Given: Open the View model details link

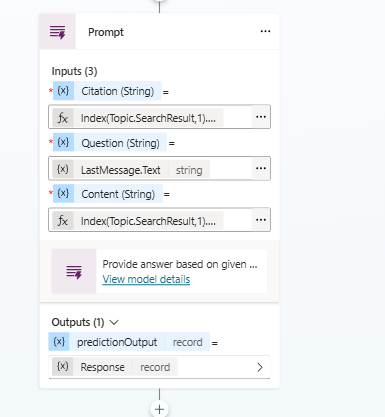Looking at the screenshot, I should 146,279.
